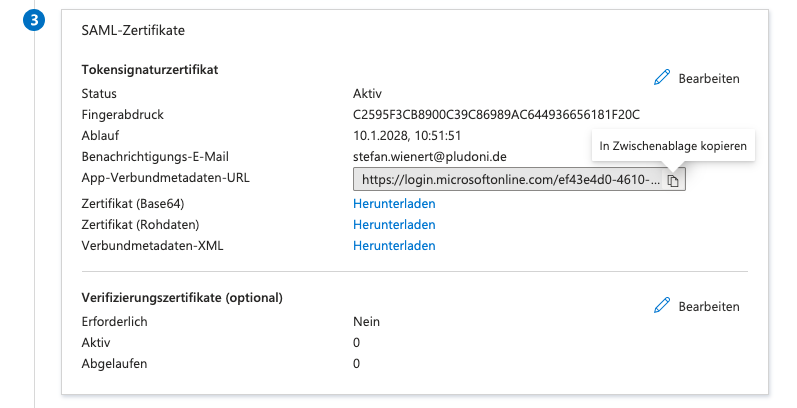Click the Verifizierungszertifikate (optional) subheading
The image size is (797, 408).
tap(182, 297)
